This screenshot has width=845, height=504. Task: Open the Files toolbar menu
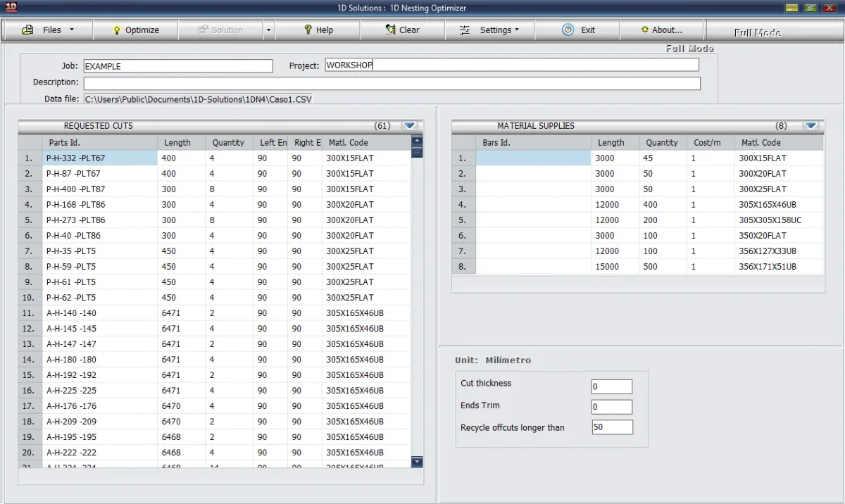[47, 30]
